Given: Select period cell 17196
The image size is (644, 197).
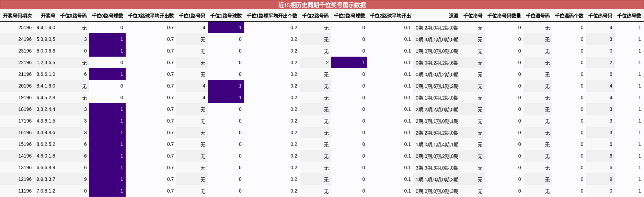Looking at the screenshot, I should tap(25, 121).
